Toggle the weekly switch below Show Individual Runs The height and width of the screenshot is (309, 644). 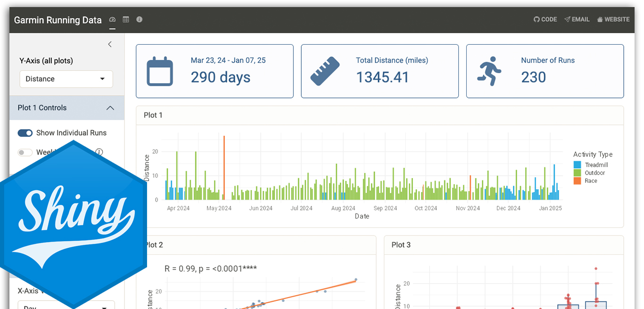[x=25, y=152]
